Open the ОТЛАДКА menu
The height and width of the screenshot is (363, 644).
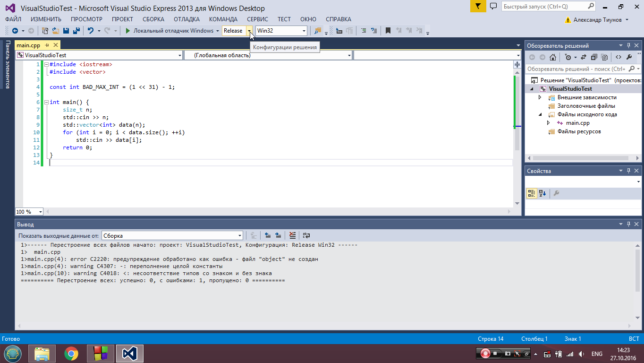pos(186,19)
